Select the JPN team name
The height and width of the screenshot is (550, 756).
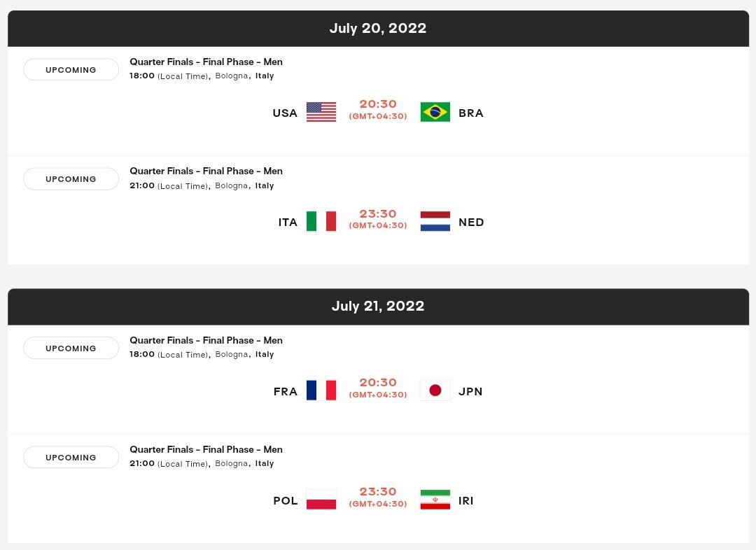[x=470, y=391]
